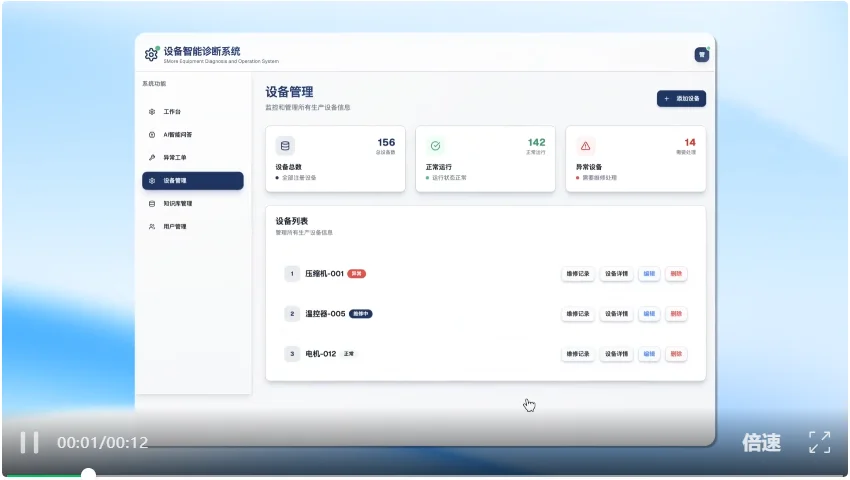Open 设备详情 for 电机-012
The height and width of the screenshot is (480, 850).
[x=616, y=354]
